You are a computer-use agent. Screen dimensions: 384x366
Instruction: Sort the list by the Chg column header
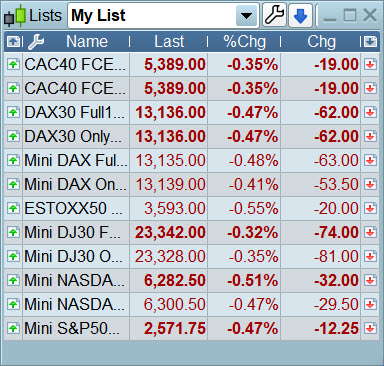[x=321, y=42]
